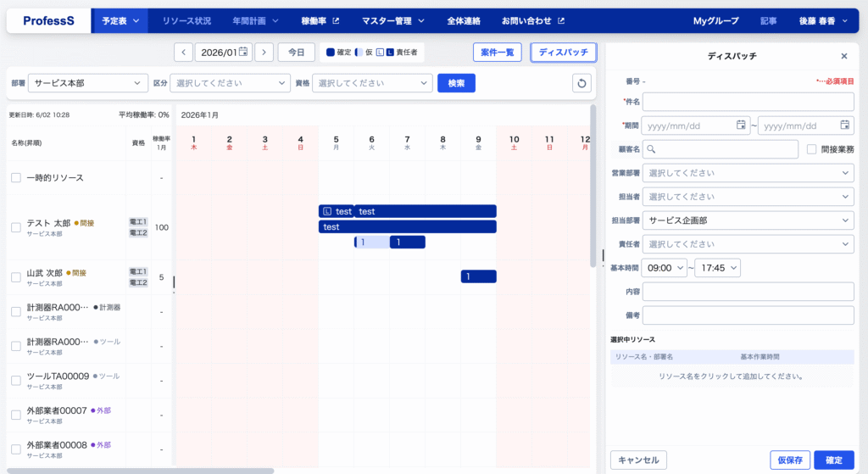Image resolution: width=868 pixels, height=474 pixels.
Task: Open the マスター管理 menu
Action: [x=393, y=21]
